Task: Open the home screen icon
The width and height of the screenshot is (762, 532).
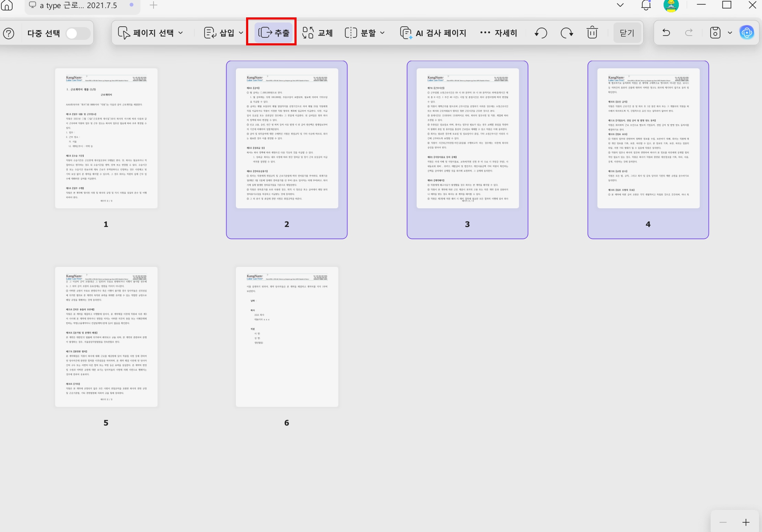Action: coord(7,6)
